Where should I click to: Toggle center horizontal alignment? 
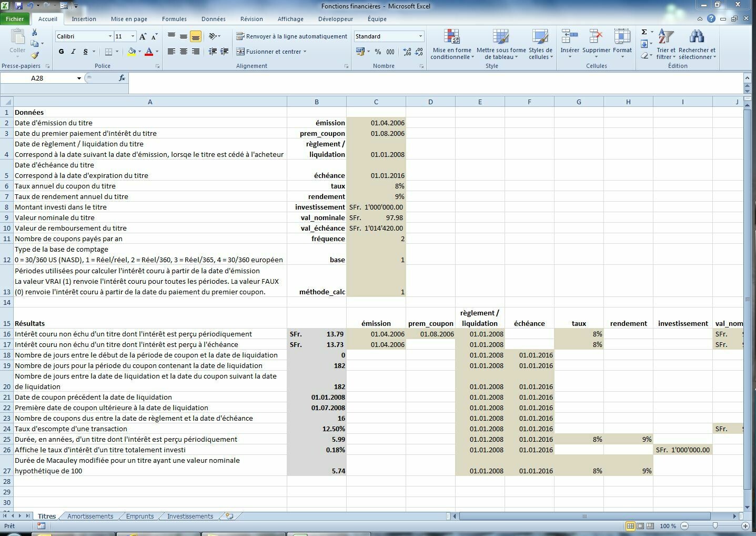[184, 52]
